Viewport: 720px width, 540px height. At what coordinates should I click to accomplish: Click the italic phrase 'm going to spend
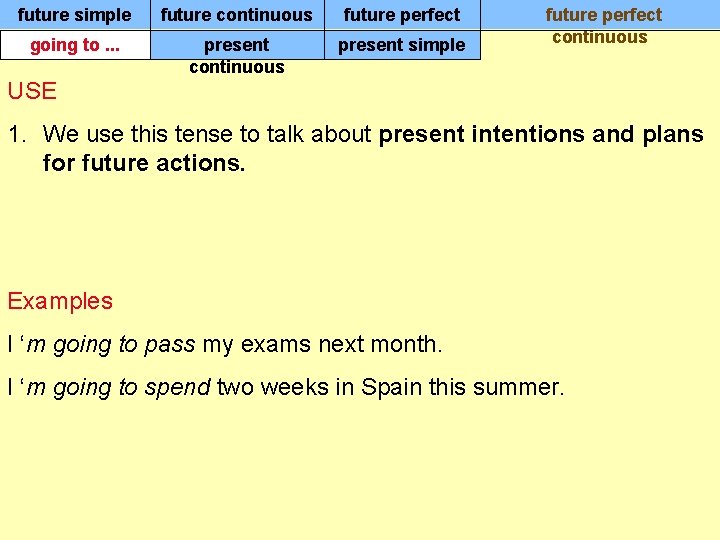point(116,387)
